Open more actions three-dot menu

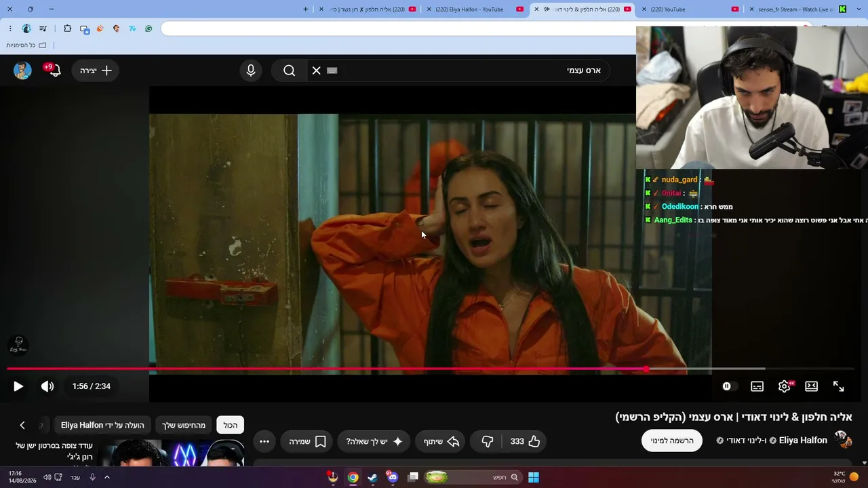point(264,441)
